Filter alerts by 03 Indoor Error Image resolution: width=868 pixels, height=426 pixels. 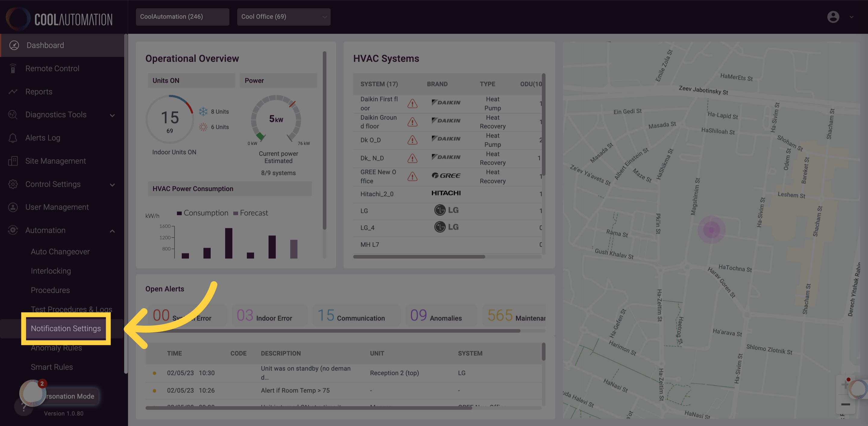tap(269, 315)
